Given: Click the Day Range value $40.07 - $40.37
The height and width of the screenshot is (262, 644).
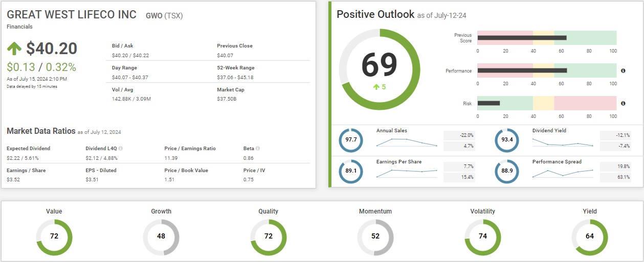Looking at the screenshot, I should (x=130, y=77).
